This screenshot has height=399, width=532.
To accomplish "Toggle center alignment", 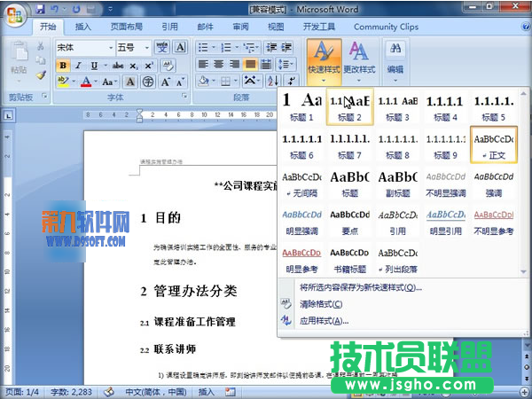I will click(218, 64).
